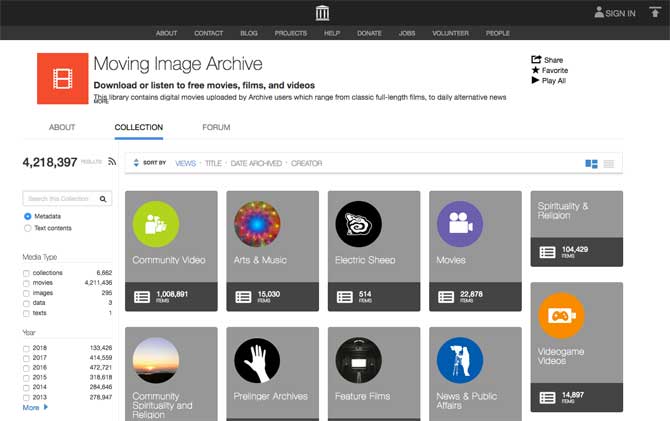This screenshot has width=670, height=421.
Task: Check the images media type box
Action: coord(26,294)
